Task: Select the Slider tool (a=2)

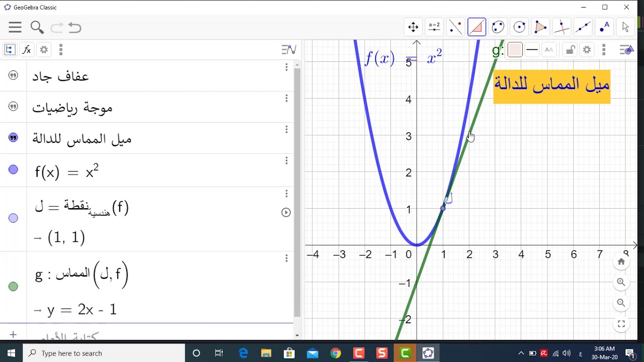Action: [434, 27]
